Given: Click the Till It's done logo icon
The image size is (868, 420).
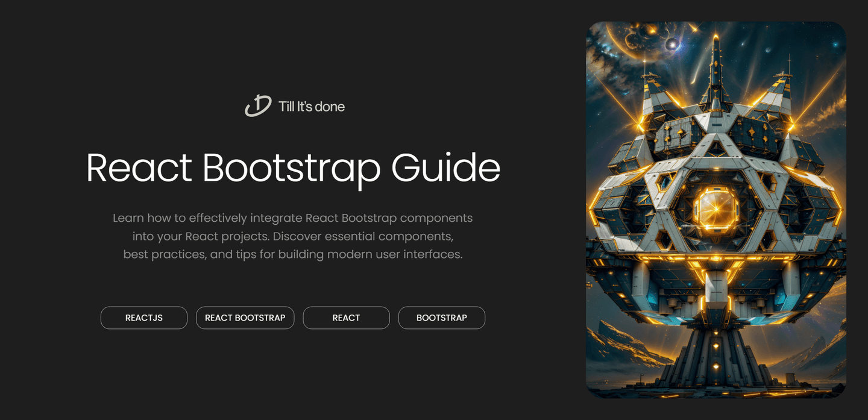Looking at the screenshot, I should point(258,106).
